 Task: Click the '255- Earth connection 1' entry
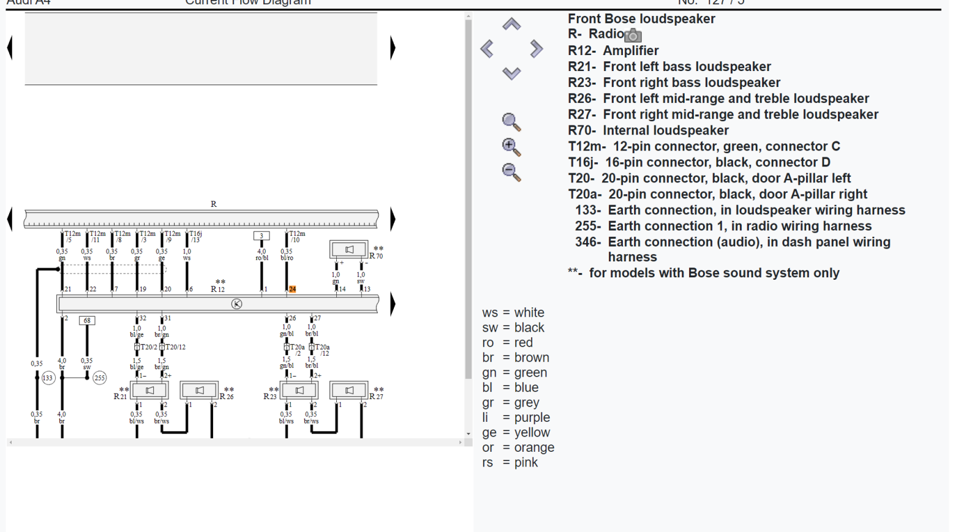click(723, 226)
